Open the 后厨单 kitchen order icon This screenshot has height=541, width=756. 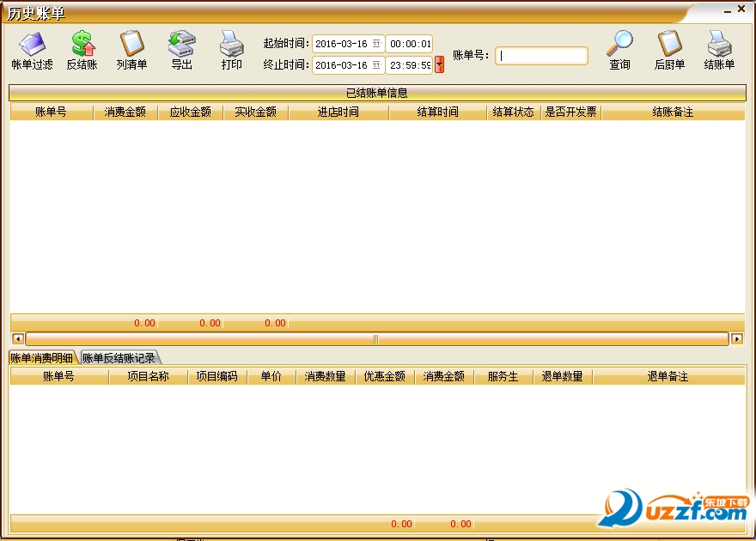(x=670, y=50)
